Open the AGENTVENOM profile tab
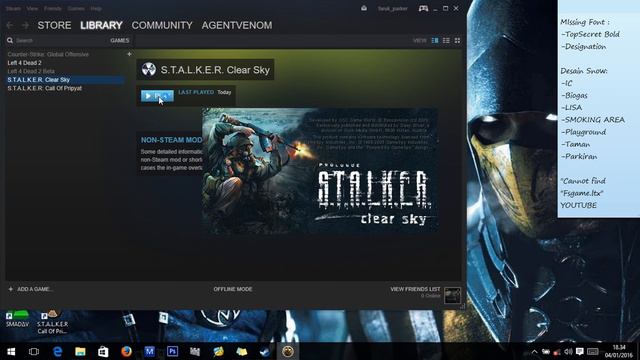Screen dimensions: 640x360 tap(237, 25)
